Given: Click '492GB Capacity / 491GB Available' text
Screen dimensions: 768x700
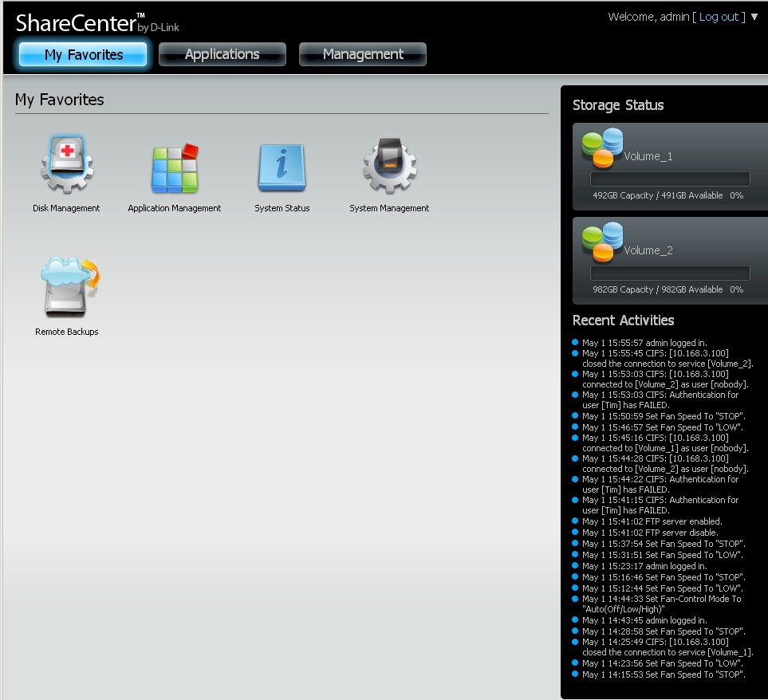Looking at the screenshot, I should 658,195.
